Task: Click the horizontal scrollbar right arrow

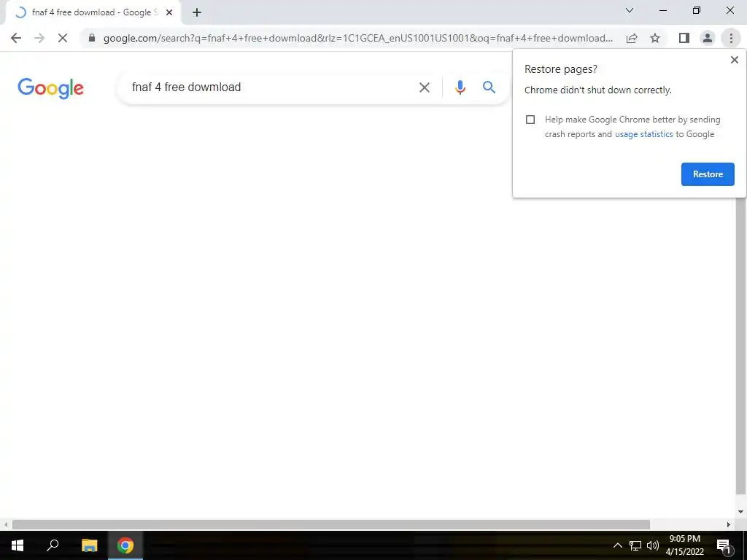Action: coord(729,525)
